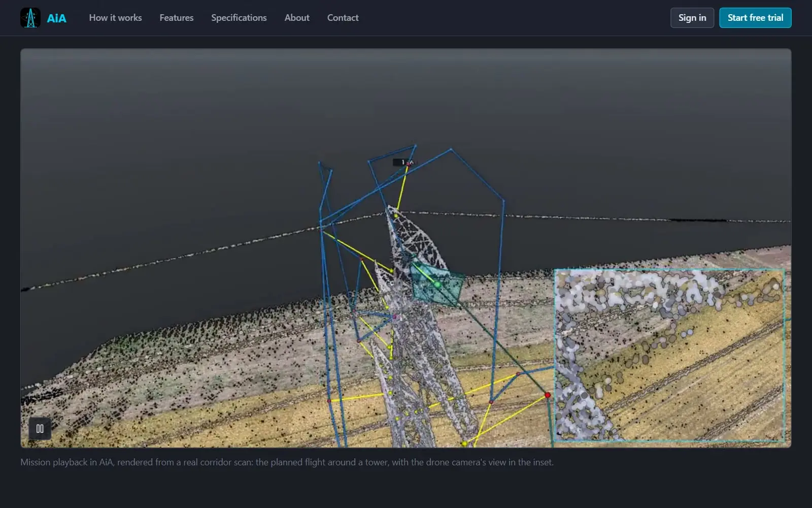Click the AiA tower logo icon
Image resolution: width=812 pixels, height=508 pixels.
click(x=30, y=18)
